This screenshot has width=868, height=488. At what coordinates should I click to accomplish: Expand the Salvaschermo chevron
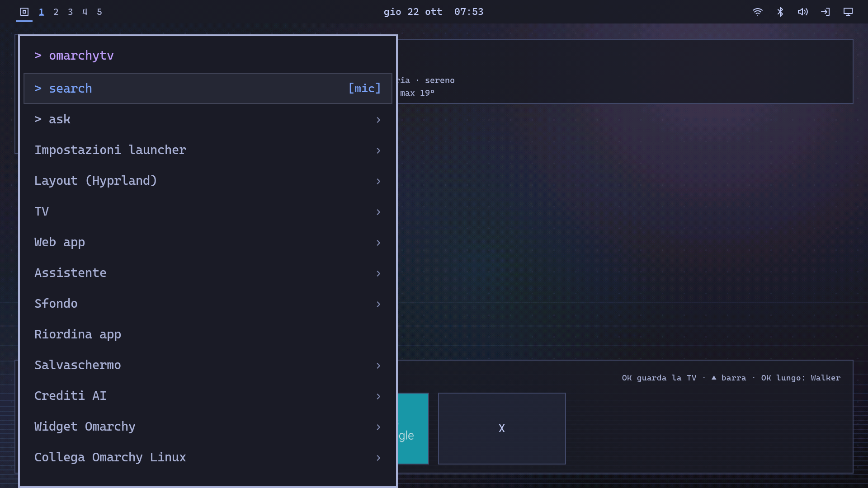pyautogui.click(x=378, y=366)
